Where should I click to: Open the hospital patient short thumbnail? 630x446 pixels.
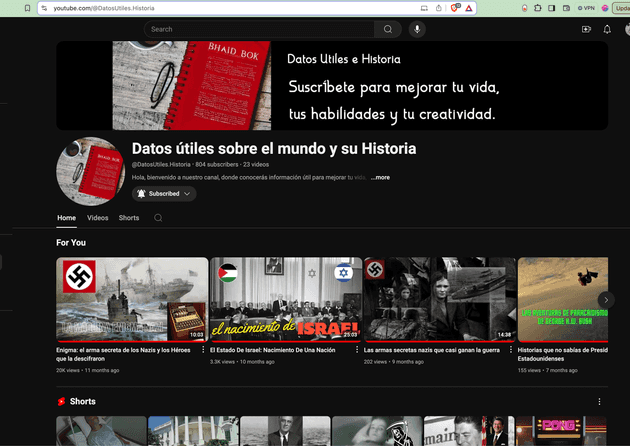coord(101,431)
